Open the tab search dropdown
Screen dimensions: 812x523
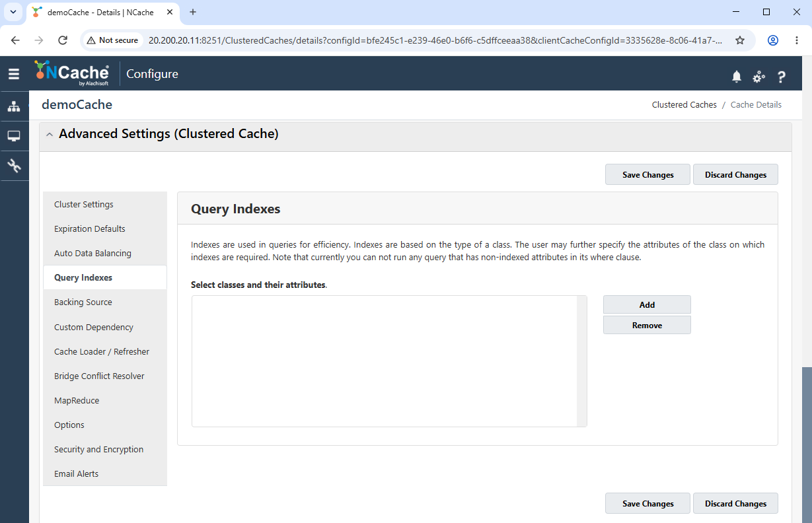click(13, 12)
